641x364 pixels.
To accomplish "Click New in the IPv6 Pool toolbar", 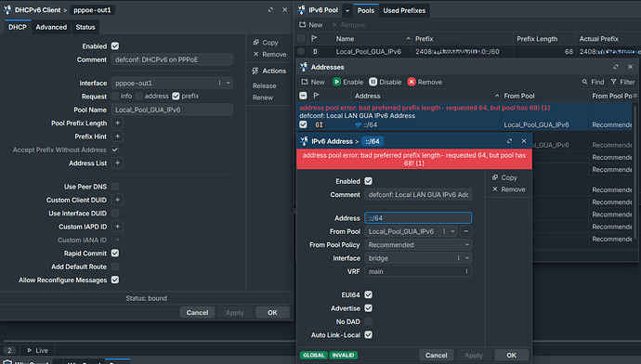I will (310, 25).
